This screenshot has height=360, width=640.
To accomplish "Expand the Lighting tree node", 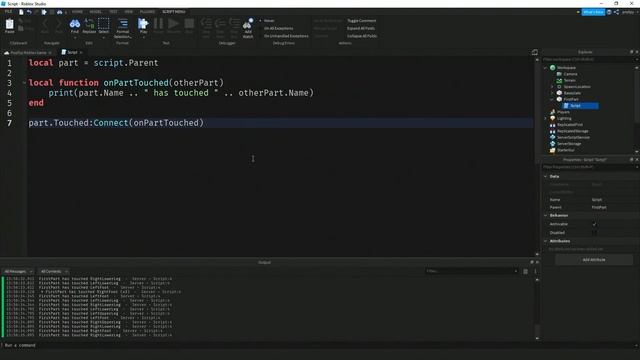I will click(x=546, y=118).
